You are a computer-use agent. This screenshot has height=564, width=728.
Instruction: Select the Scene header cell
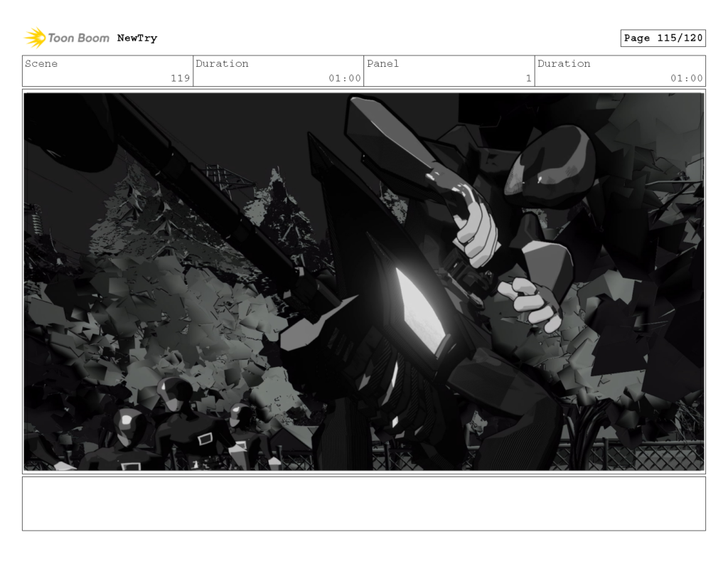pos(41,63)
